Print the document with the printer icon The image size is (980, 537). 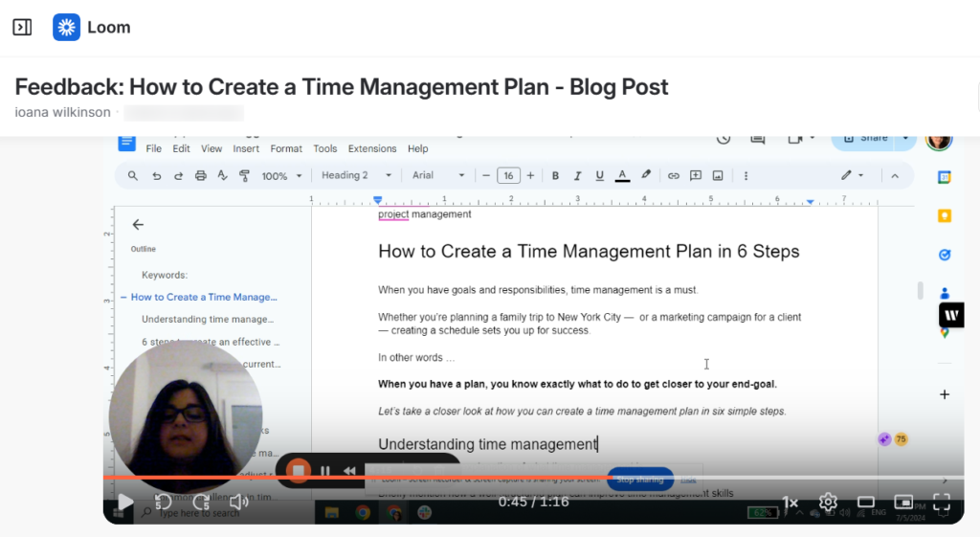click(201, 176)
